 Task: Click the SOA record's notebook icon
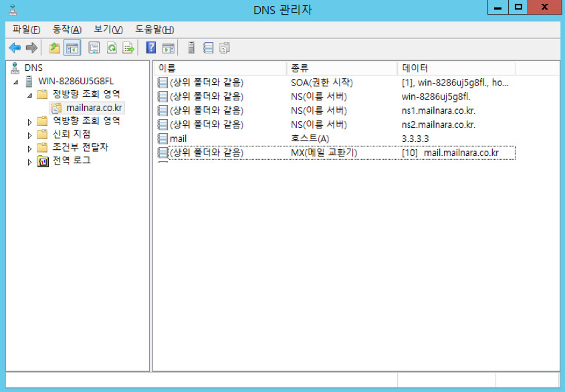(x=162, y=82)
